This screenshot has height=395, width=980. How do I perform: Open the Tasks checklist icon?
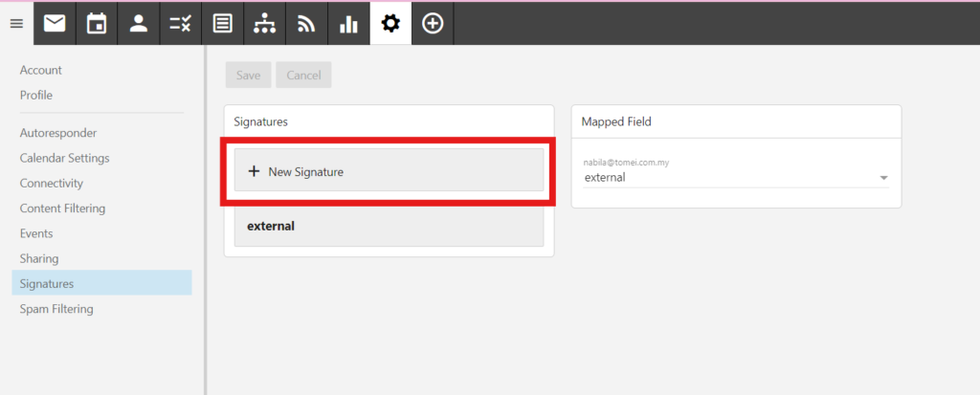[x=180, y=24]
